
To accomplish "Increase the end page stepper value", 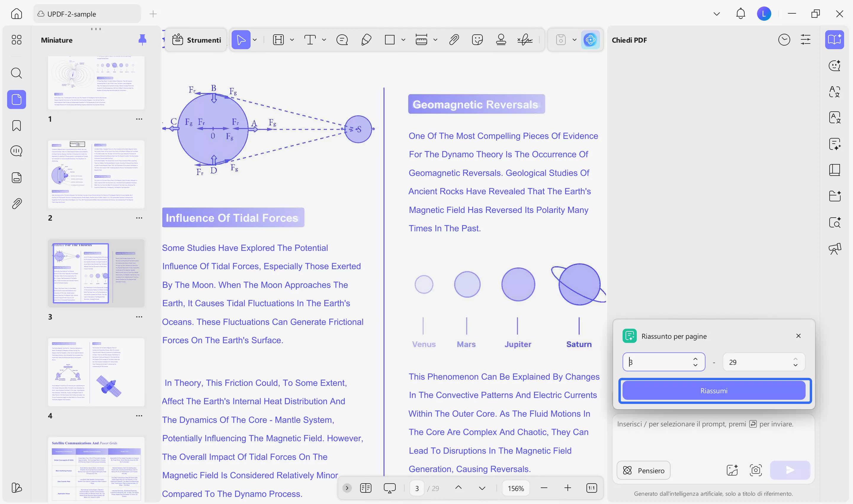I will click(795, 359).
